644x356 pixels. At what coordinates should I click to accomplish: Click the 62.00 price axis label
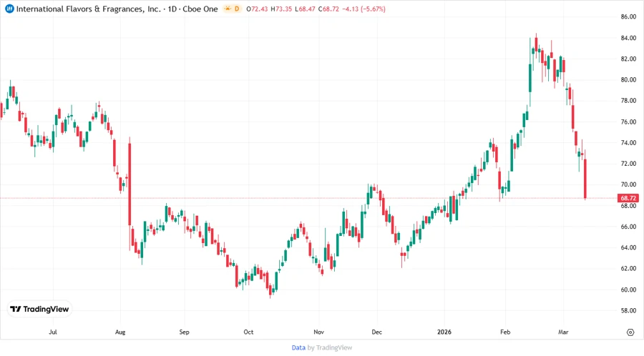pyautogui.click(x=628, y=269)
